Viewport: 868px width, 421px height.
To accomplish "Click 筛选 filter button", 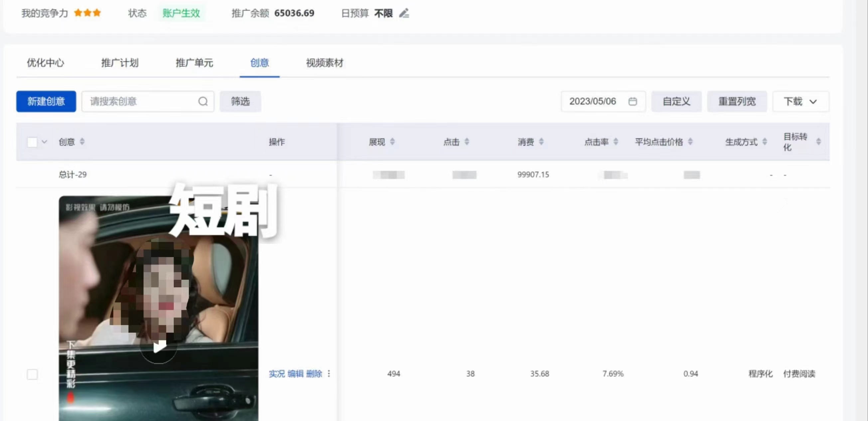I will [x=240, y=101].
